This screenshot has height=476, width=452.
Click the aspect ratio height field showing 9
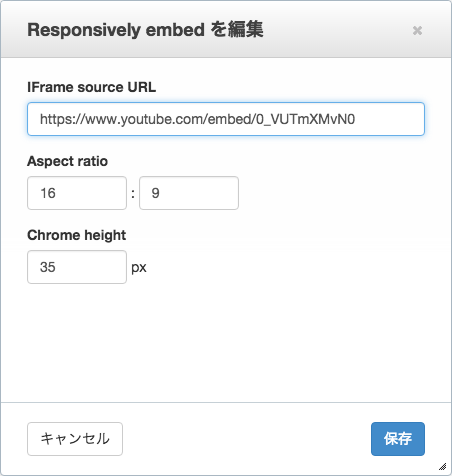pyautogui.click(x=189, y=193)
